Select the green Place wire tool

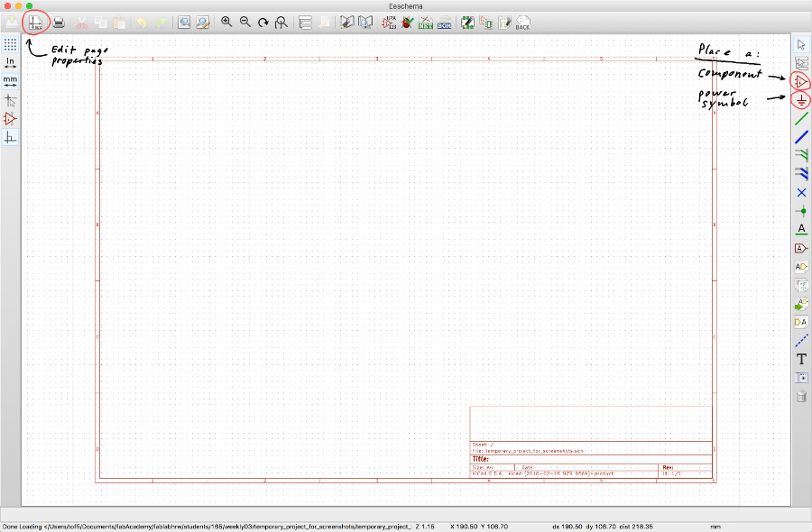coord(801,118)
